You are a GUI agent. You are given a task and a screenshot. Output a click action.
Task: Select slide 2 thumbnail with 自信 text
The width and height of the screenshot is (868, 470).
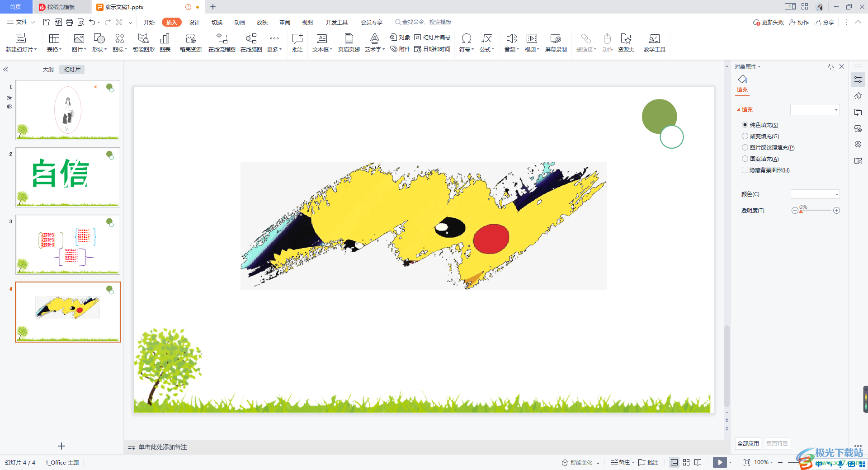[x=68, y=177]
